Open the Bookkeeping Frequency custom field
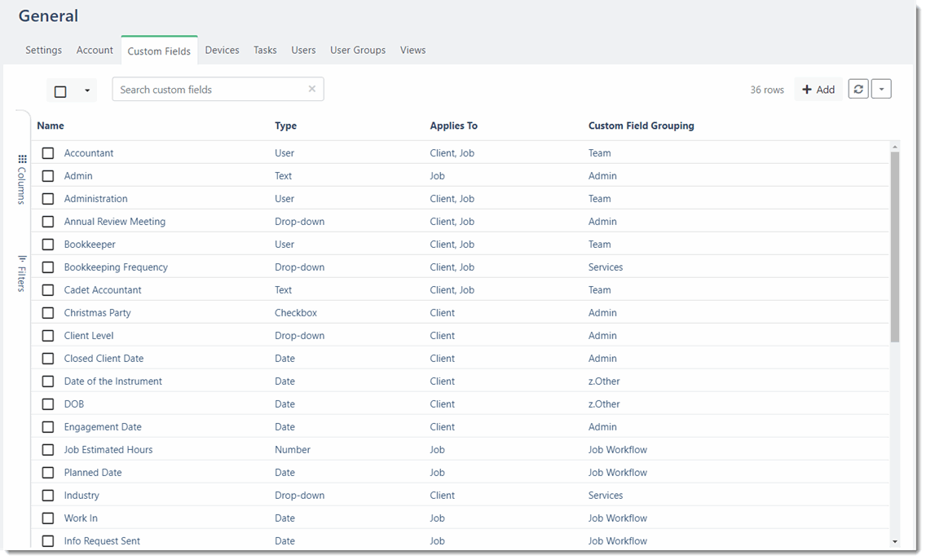The height and width of the screenshot is (560, 926). coord(116,267)
